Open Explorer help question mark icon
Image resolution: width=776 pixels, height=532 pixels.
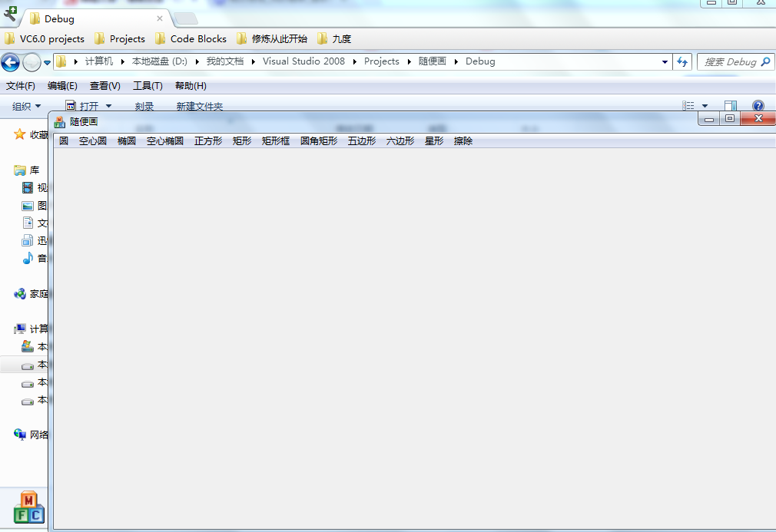(758, 106)
